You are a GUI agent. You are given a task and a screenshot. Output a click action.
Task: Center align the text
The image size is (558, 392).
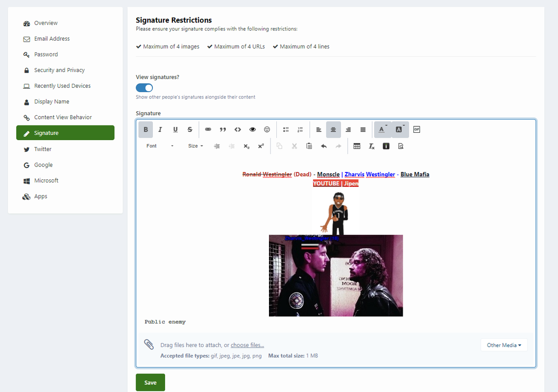pyautogui.click(x=334, y=129)
